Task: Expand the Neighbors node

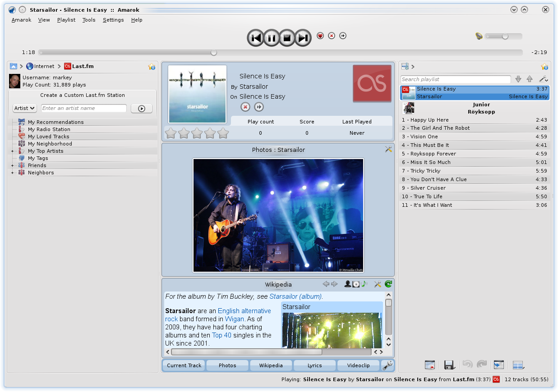Action: point(13,173)
